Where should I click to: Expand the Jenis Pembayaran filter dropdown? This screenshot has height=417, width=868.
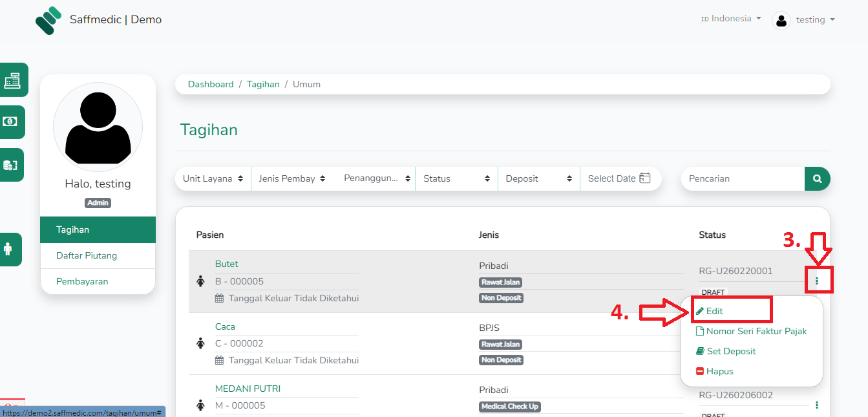tap(291, 178)
